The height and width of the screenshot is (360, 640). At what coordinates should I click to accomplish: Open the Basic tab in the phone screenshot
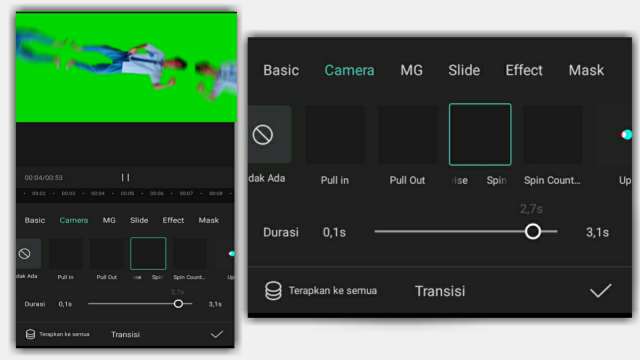click(35, 220)
